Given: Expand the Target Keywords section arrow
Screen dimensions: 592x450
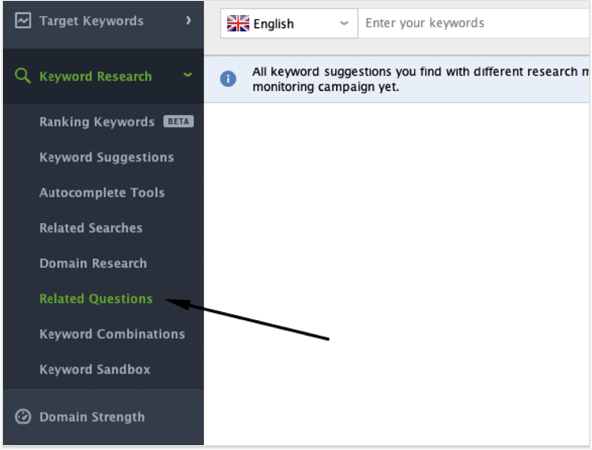Looking at the screenshot, I should pos(188,20).
